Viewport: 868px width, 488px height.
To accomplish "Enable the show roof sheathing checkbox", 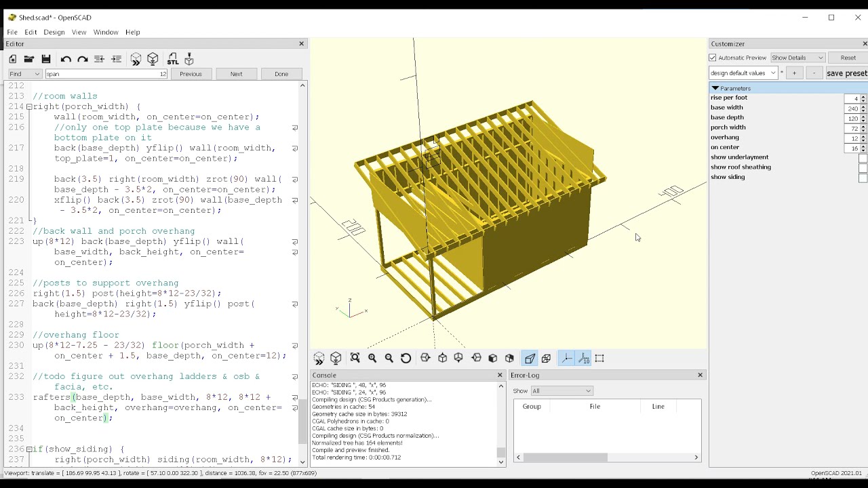I will tap(863, 167).
